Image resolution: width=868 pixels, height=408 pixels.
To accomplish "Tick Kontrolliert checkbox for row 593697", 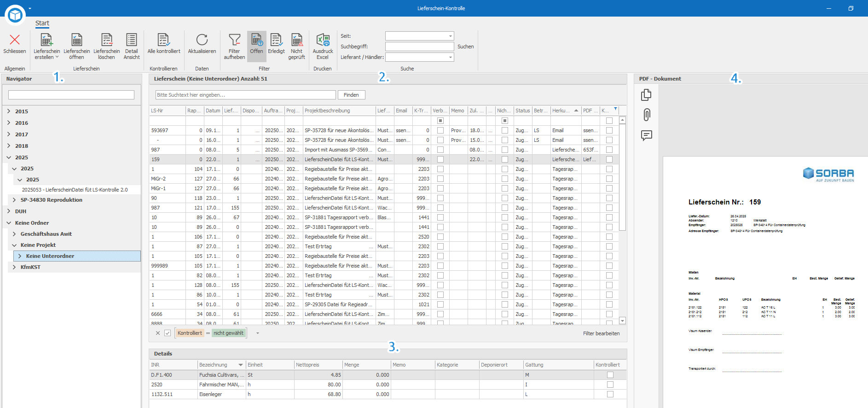I will coord(609,130).
